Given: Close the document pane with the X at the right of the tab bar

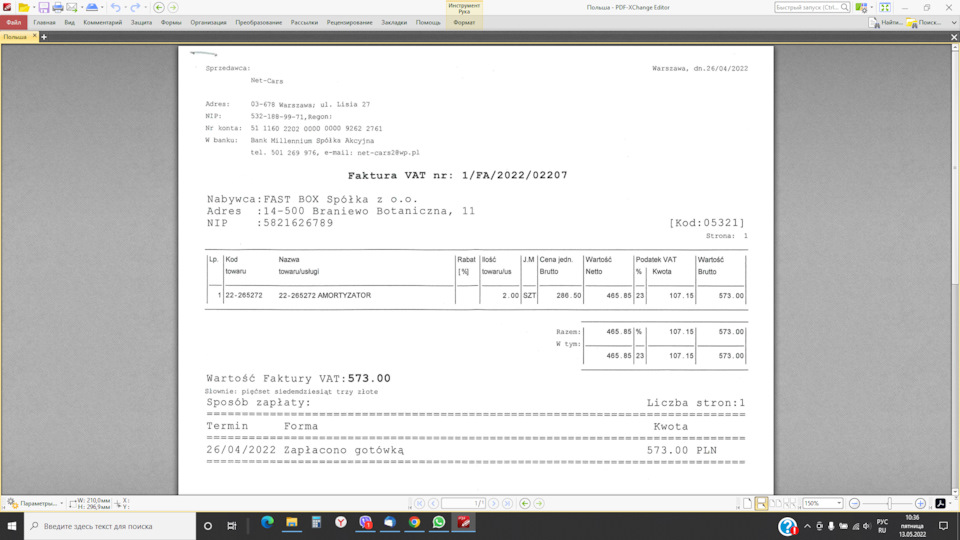Looking at the screenshot, I should 954,37.
